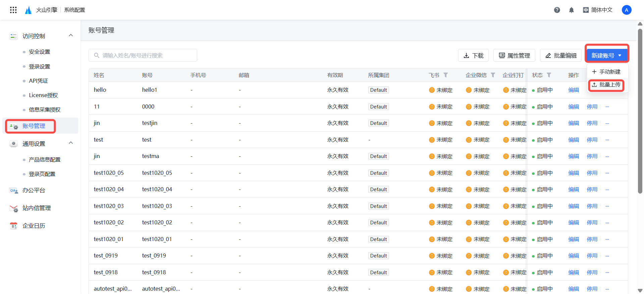644x294 pixels.
Task: Filter by the status column icon
Action: (x=549, y=75)
